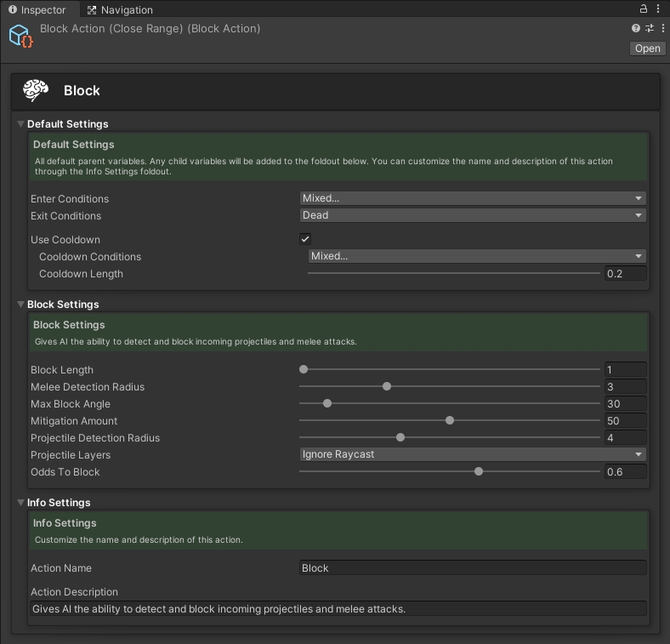Disable the Use Cooldown checkbox
Screen dimensions: 670x644
coord(305,239)
